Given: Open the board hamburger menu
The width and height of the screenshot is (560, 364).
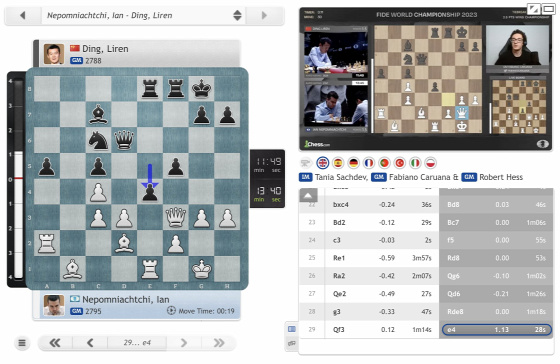Looking at the screenshot, I should pos(22,343).
